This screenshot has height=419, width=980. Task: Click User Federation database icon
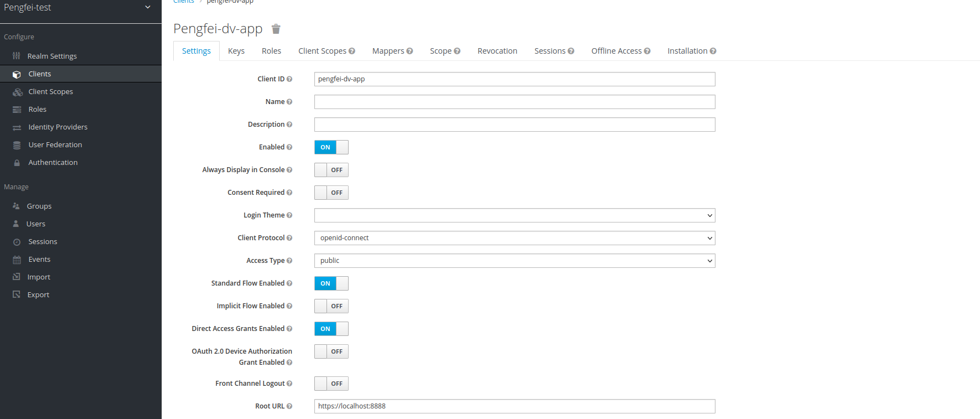click(x=17, y=145)
